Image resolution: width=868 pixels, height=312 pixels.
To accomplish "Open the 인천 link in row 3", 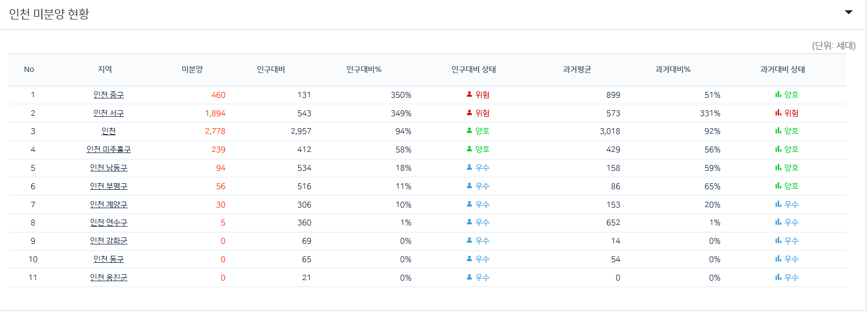I will [x=109, y=131].
